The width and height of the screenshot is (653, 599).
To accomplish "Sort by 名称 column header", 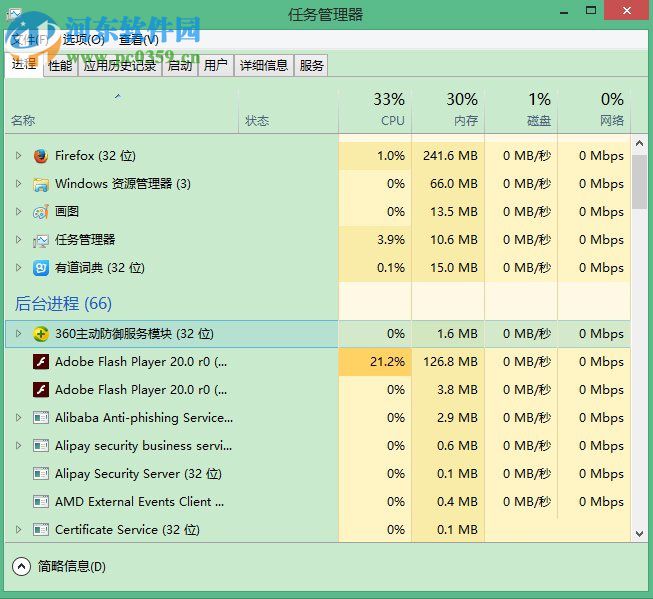I will (121, 111).
